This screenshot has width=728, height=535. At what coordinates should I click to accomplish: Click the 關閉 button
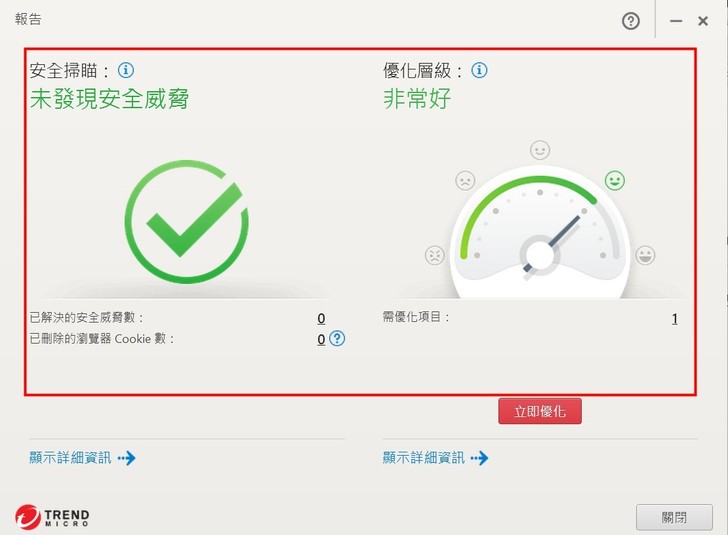tap(674, 517)
